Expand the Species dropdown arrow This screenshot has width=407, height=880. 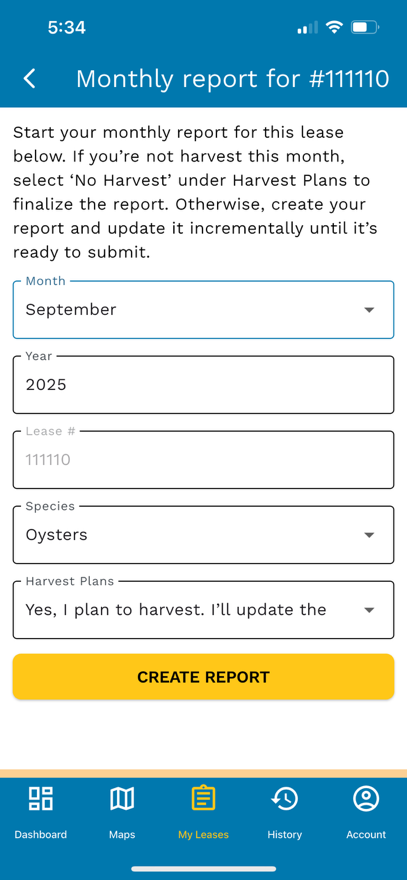point(369,535)
